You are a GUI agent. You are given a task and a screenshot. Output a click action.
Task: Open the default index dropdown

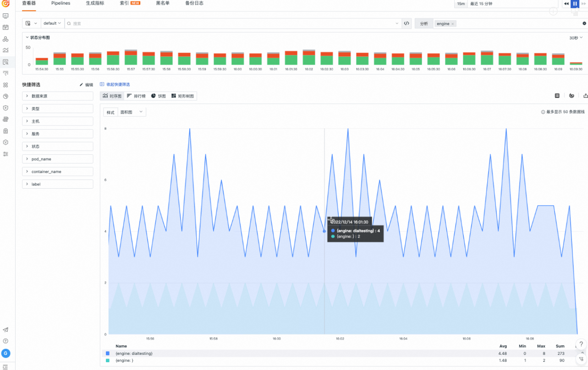52,23
